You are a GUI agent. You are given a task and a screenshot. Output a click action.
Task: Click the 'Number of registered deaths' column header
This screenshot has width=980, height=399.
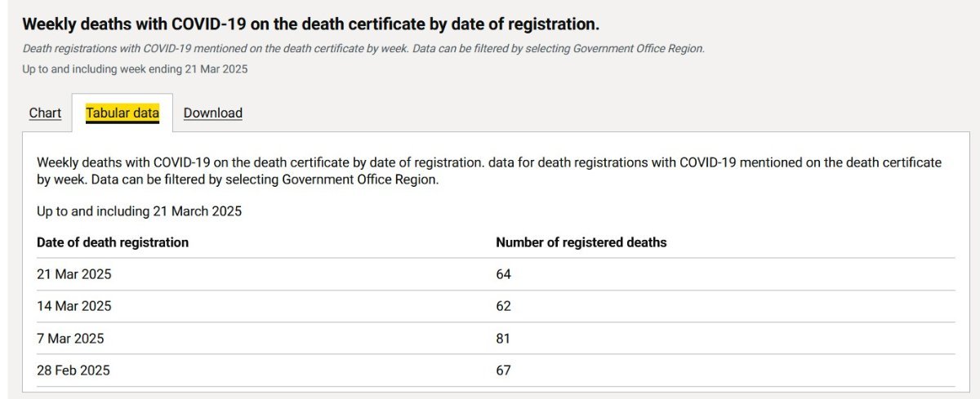pos(581,242)
